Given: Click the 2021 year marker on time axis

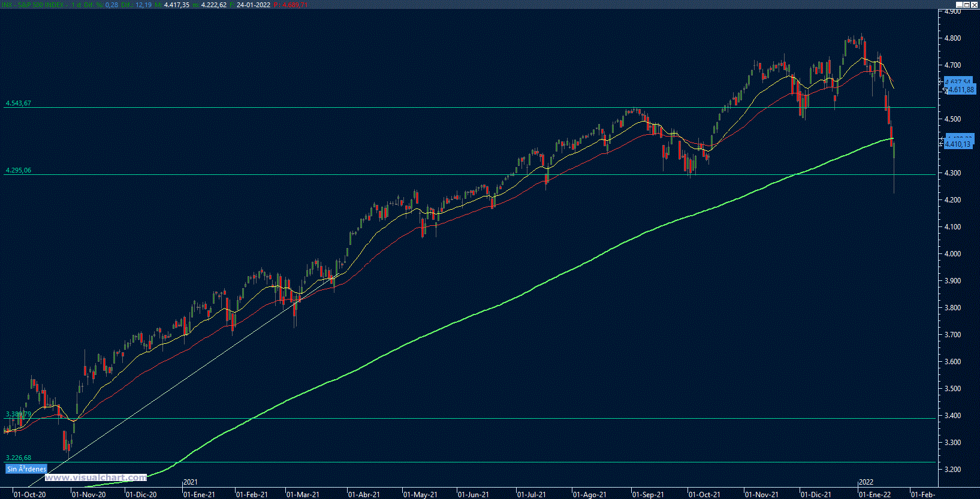Looking at the screenshot, I should click(x=190, y=482).
